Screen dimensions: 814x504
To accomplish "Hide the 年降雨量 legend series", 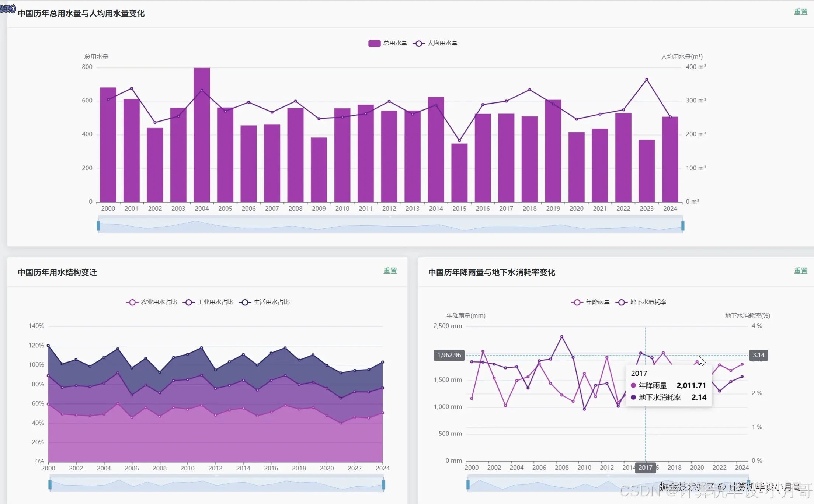I will 590,302.
